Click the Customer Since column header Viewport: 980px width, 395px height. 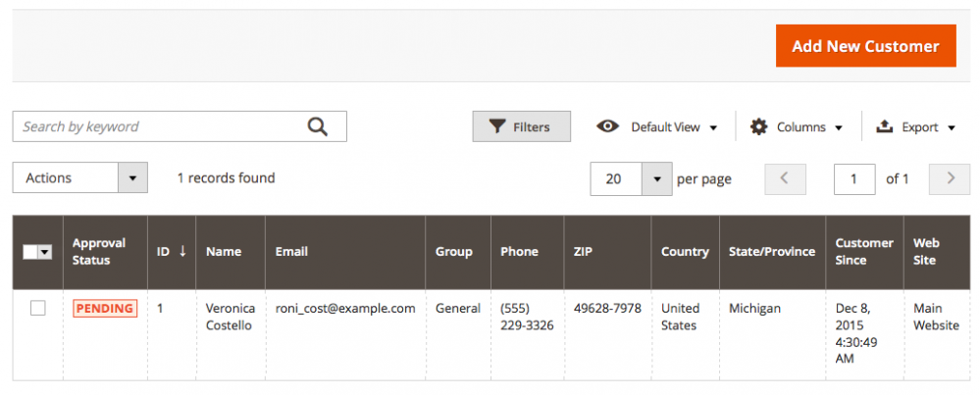tap(864, 252)
